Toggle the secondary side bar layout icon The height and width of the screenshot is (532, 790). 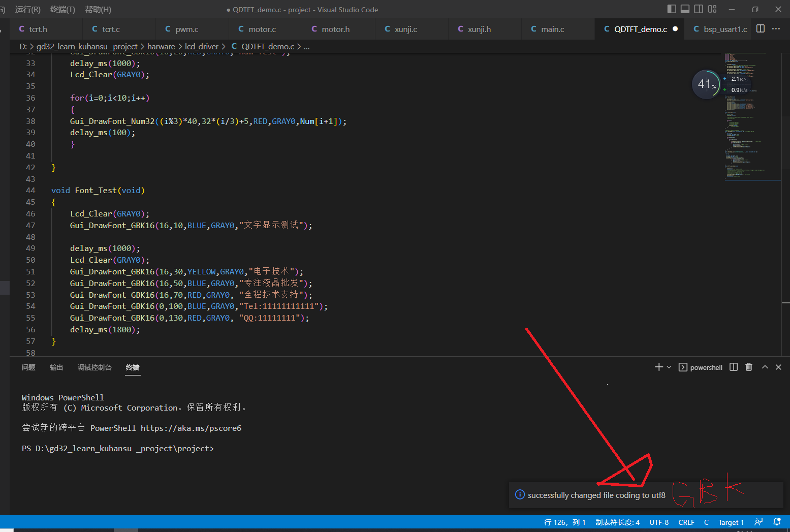pos(699,9)
